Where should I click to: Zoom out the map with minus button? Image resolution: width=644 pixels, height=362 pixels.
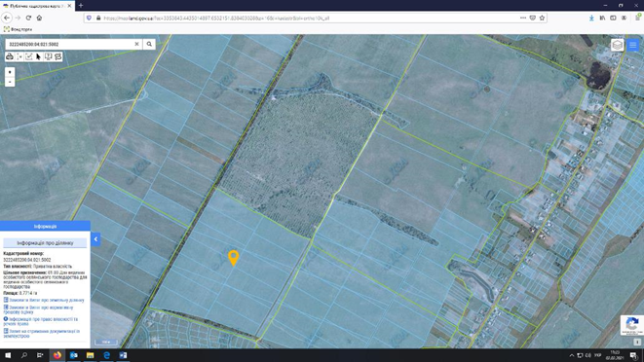[x=10, y=82]
